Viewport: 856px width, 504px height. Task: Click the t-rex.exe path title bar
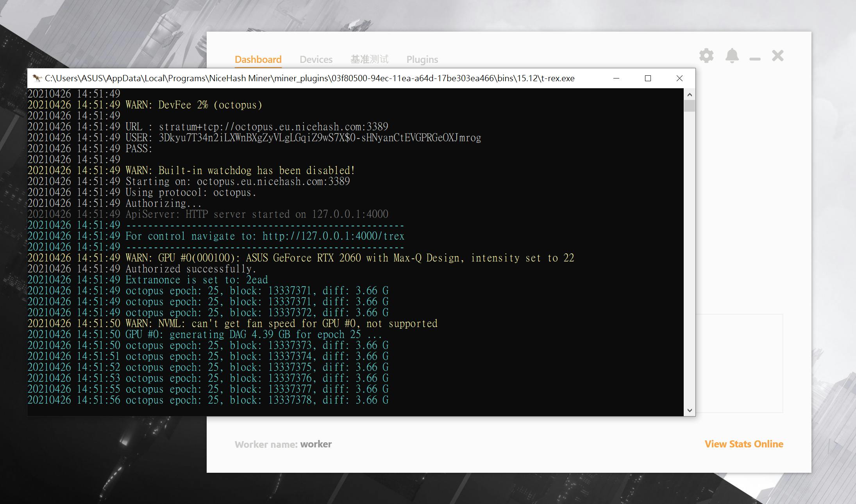tap(309, 78)
